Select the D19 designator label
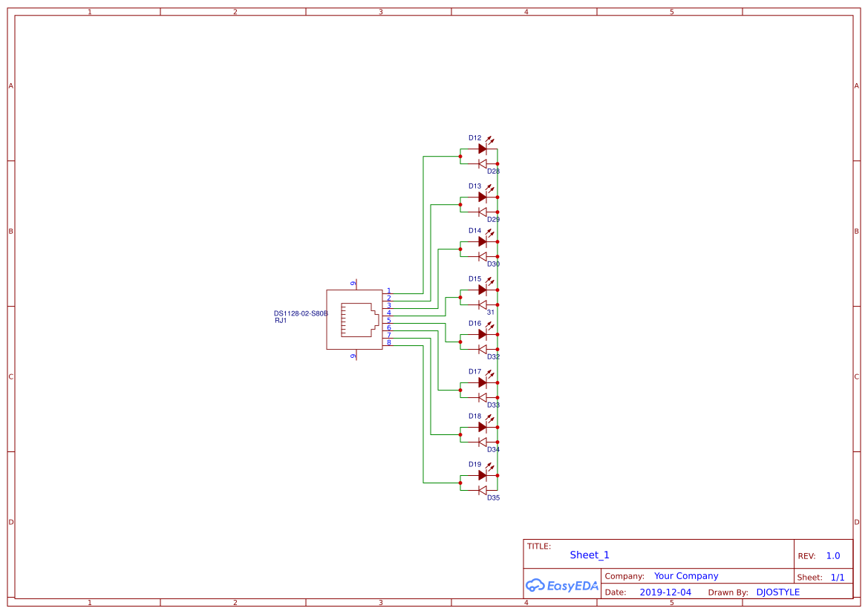 (x=475, y=465)
